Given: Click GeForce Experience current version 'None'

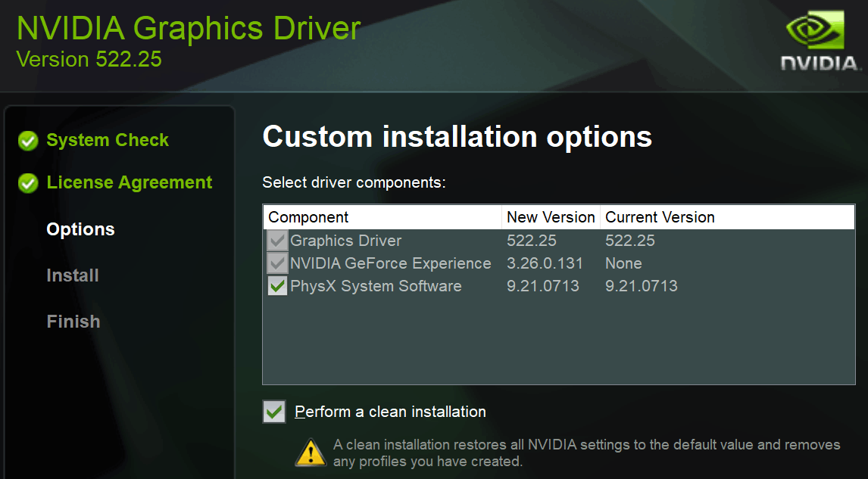Looking at the screenshot, I should pyautogui.click(x=623, y=263).
